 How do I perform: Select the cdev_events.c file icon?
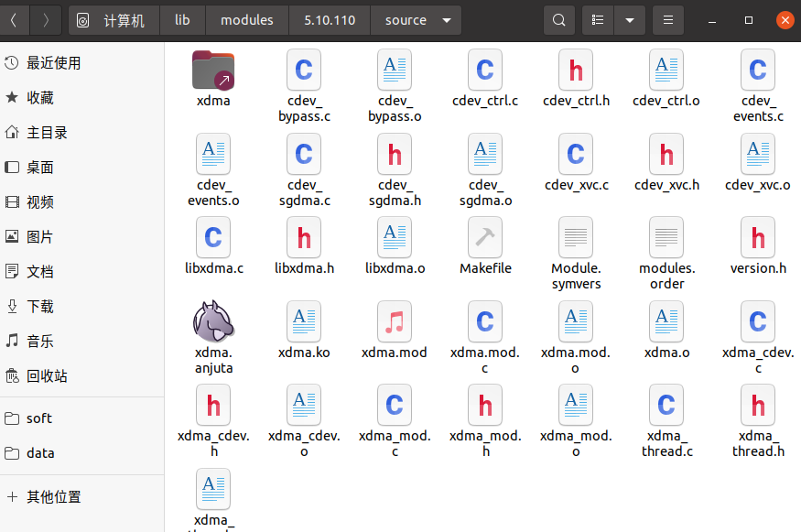(x=758, y=70)
